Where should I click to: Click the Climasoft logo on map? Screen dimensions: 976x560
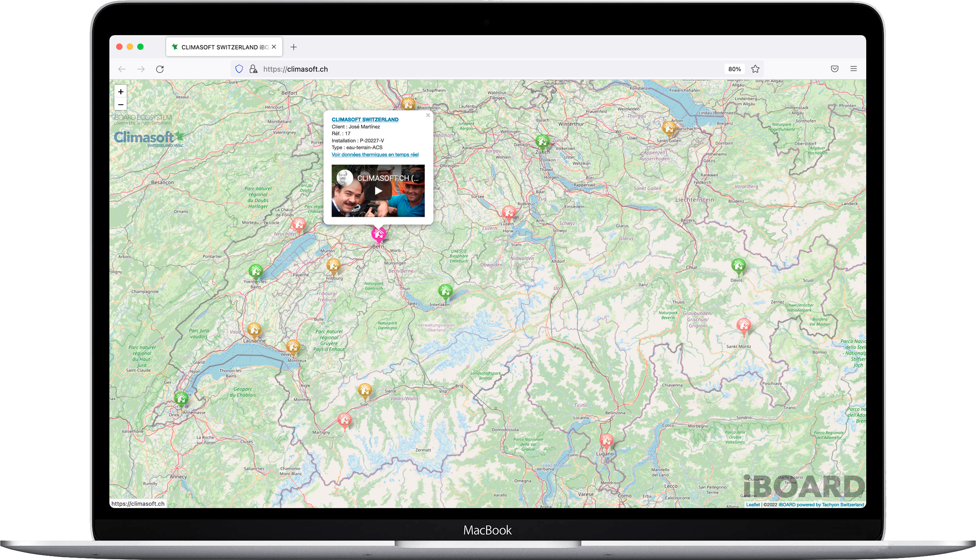pyautogui.click(x=149, y=139)
